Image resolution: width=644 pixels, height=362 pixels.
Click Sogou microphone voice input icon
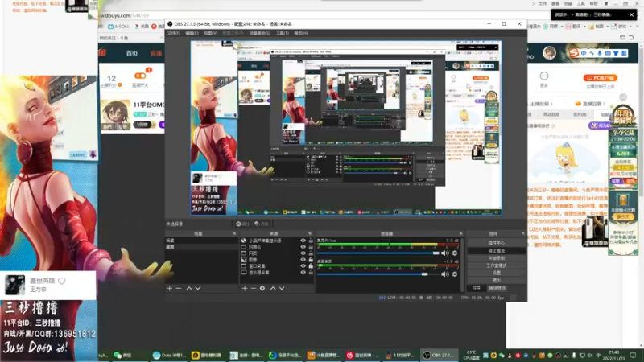pos(600,53)
